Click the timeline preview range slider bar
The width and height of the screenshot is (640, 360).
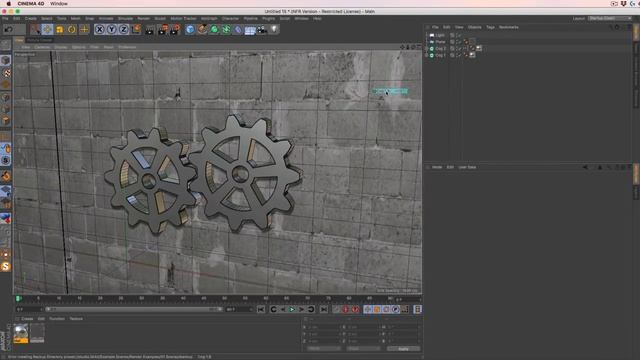coord(134,309)
